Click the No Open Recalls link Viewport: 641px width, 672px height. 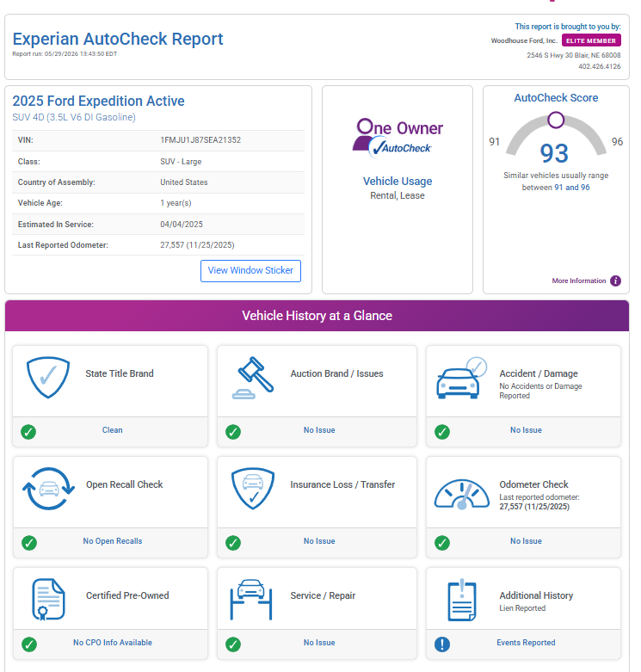coord(112,541)
